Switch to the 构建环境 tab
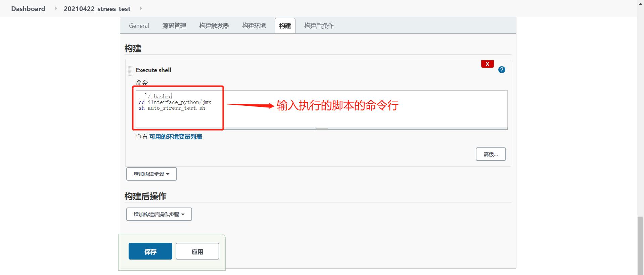644x275 pixels. pos(254,26)
